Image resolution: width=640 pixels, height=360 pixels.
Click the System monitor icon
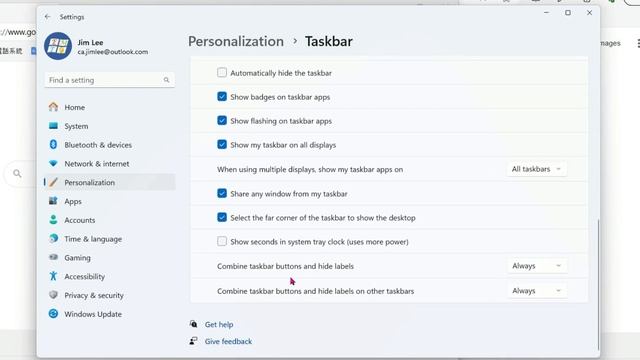pos(53,126)
